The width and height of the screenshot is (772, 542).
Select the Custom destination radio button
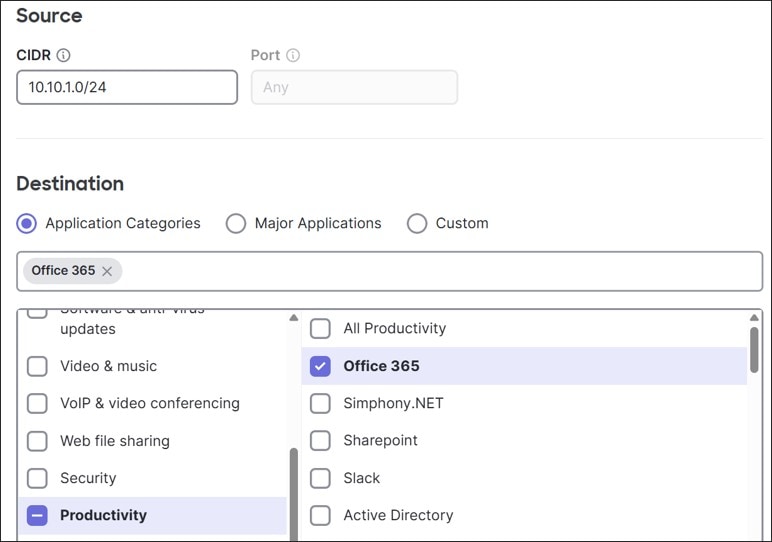pos(417,224)
